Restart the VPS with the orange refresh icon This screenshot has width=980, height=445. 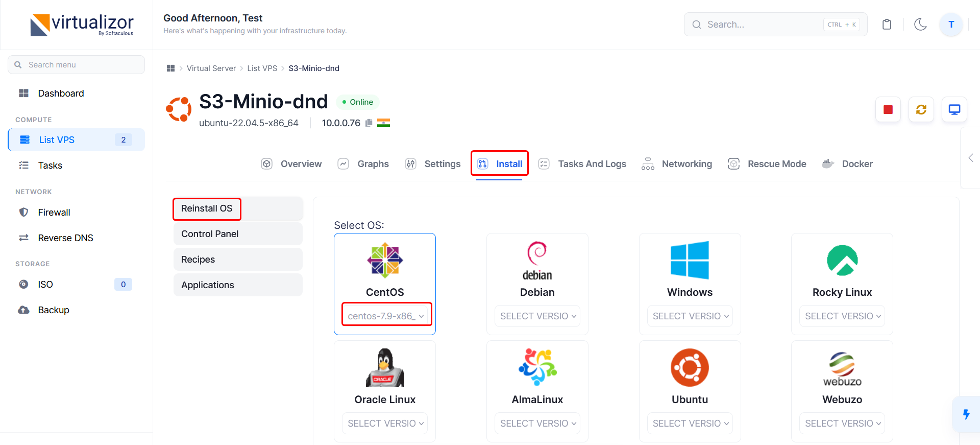click(x=921, y=109)
